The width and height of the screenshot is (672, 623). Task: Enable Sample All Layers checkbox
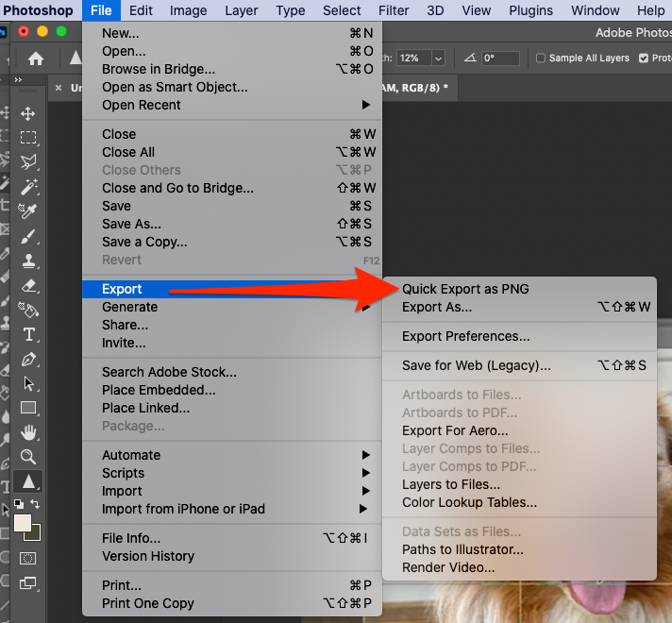point(541,58)
